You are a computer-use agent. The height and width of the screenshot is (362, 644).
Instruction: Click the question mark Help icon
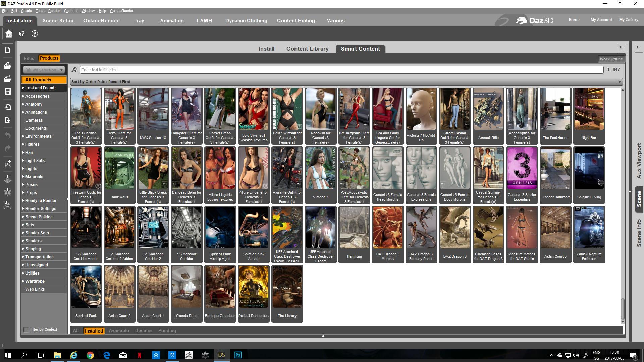[x=35, y=34]
